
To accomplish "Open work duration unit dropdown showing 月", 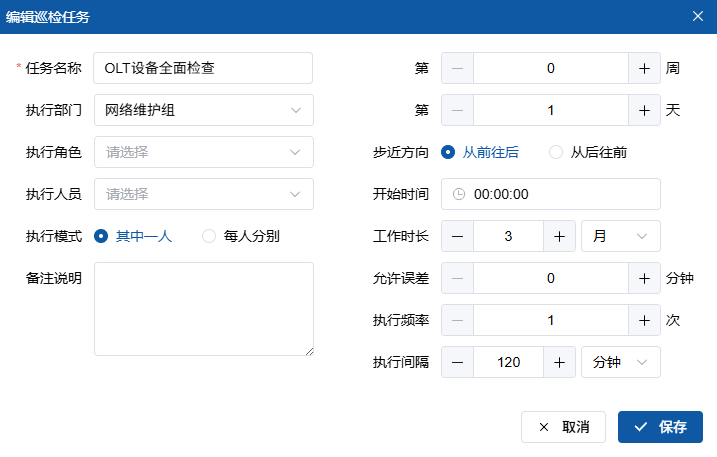I will click(x=620, y=236).
